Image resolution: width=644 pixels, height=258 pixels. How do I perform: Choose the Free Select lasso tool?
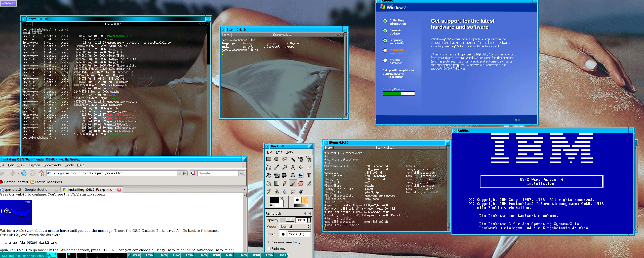[285, 159]
